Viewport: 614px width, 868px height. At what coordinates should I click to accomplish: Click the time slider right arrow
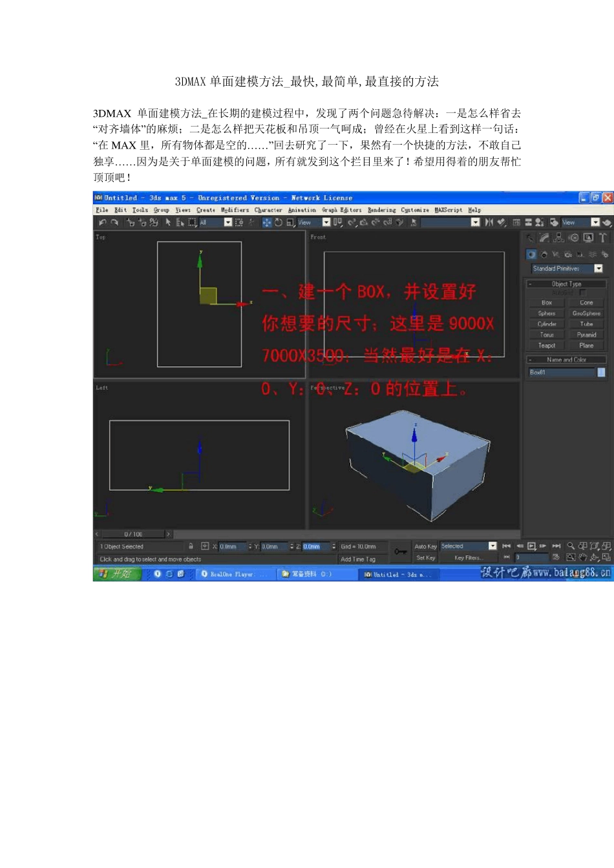tap(168, 534)
